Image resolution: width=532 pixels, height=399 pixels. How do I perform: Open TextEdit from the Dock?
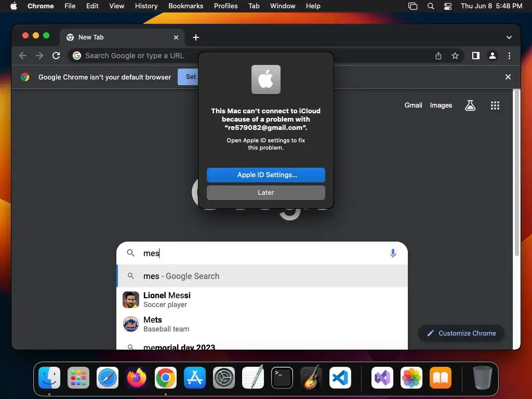click(x=253, y=377)
